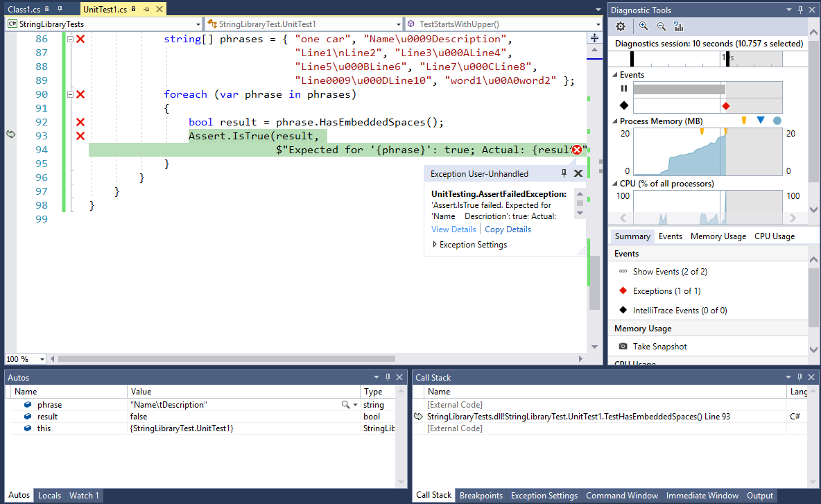
Task: Reset the diagnostics timeline view
Action: pos(678,26)
